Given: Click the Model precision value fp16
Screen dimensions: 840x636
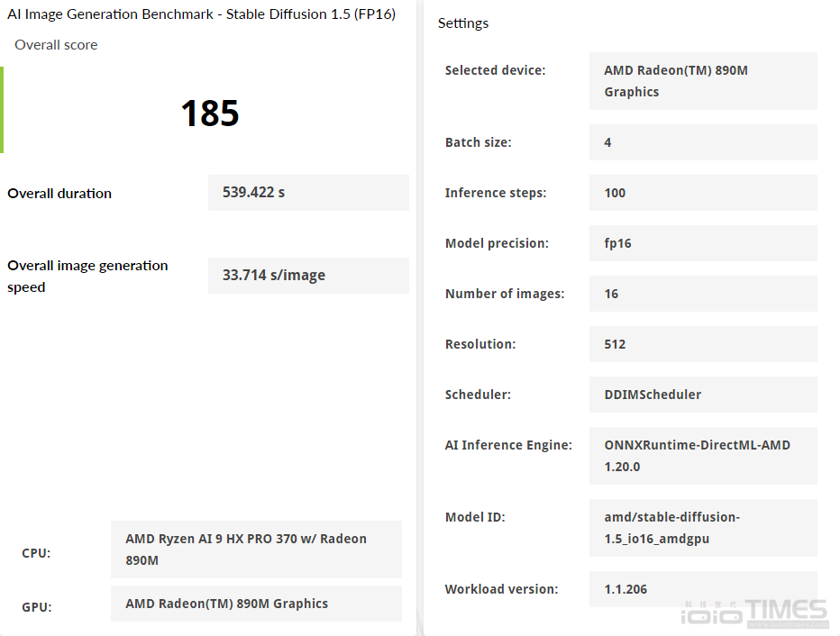Looking at the screenshot, I should [703, 243].
